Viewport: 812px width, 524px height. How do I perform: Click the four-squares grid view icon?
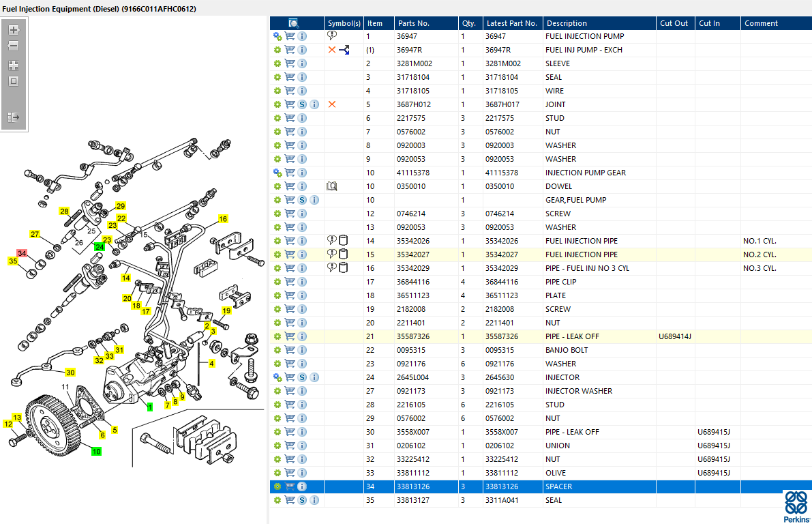click(x=14, y=65)
